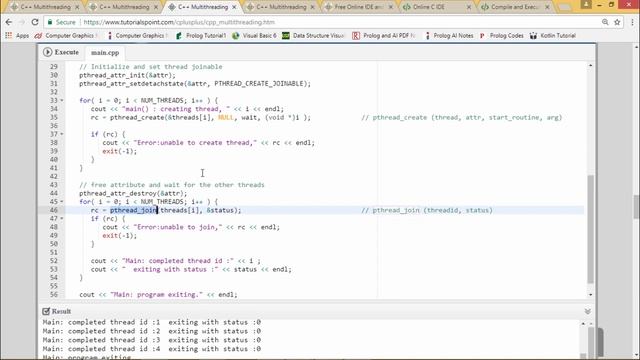Click the page vertical scrollbar on right
This screenshot has width=640, height=360.
(x=636, y=207)
